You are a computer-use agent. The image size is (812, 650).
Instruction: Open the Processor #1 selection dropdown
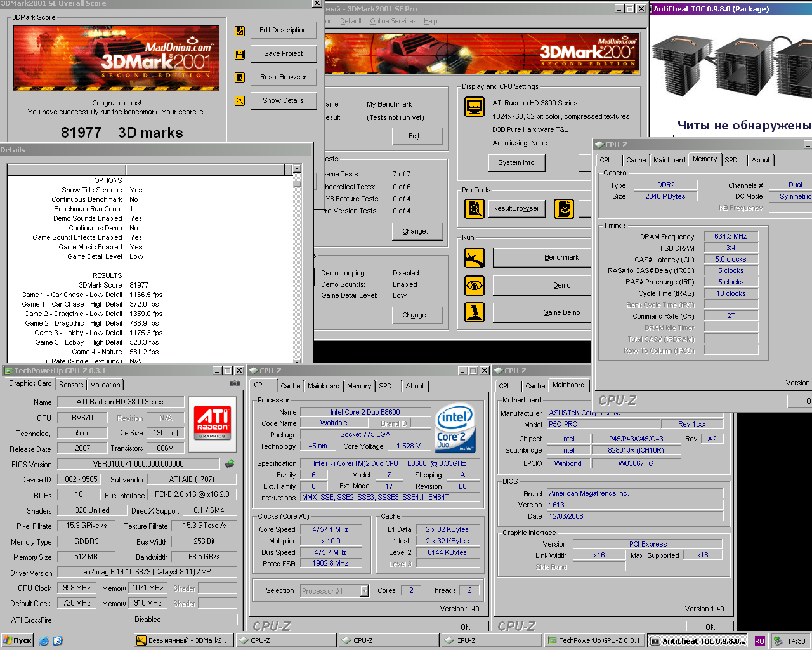(364, 591)
